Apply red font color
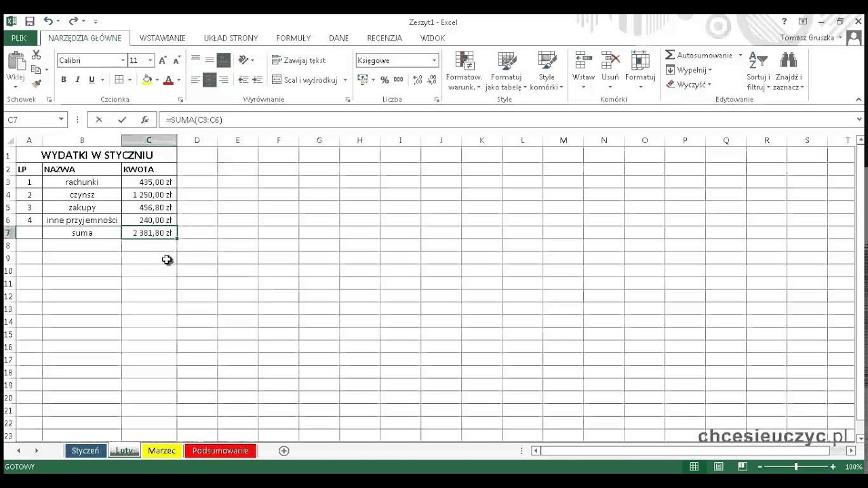This screenshot has width=868, height=488. tap(168, 80)
